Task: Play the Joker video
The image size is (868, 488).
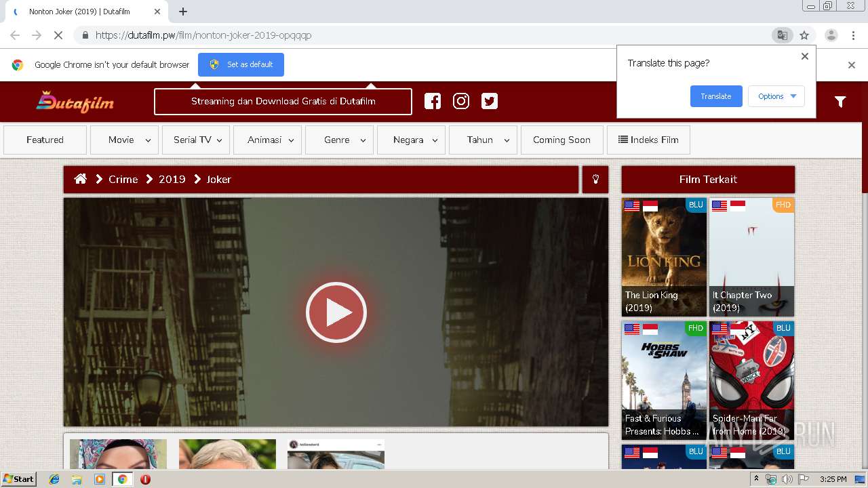Action: [336, 312]
